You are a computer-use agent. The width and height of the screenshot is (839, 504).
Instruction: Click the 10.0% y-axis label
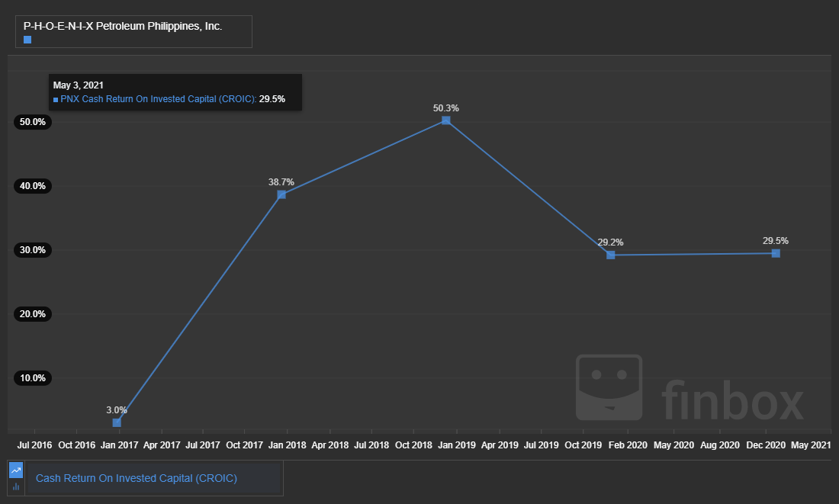click(x=33, y=378)
